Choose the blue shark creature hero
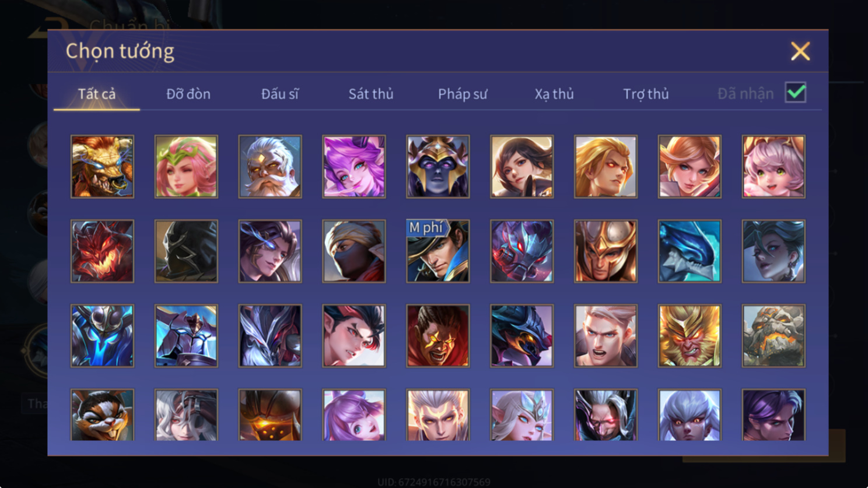The width and height of the screenshot is (868, 488). pyautogui.click(x=689, y=251)
